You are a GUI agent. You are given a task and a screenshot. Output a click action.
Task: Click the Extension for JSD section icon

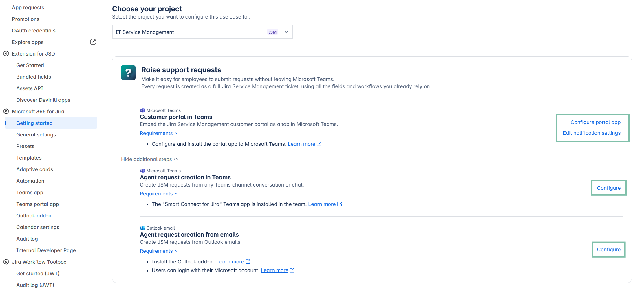6,54
